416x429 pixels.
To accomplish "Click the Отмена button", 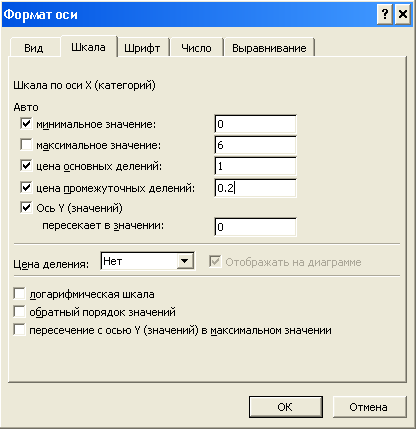I will point(369,407).
